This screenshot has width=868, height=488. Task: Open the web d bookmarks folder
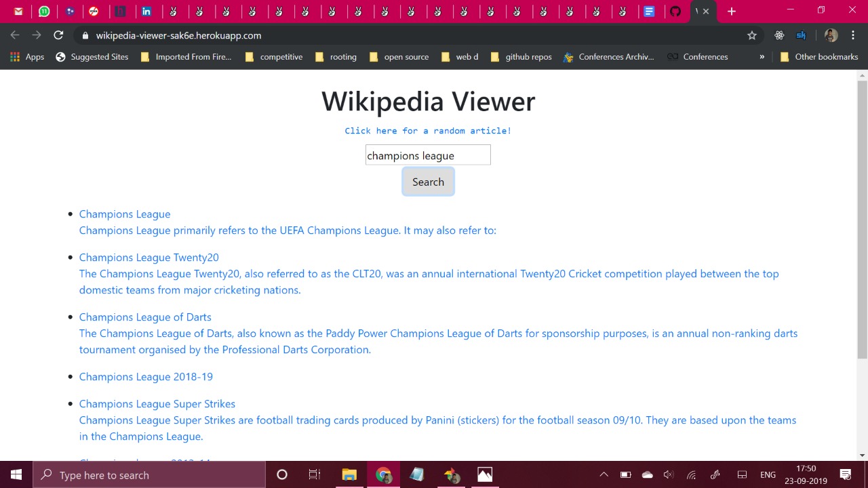click(460, 57)
